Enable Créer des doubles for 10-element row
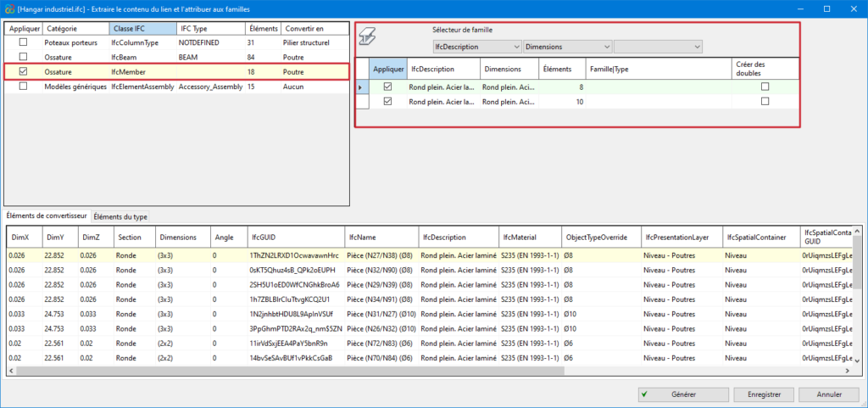This screenshot has height=408, width=868. [765, 101]
